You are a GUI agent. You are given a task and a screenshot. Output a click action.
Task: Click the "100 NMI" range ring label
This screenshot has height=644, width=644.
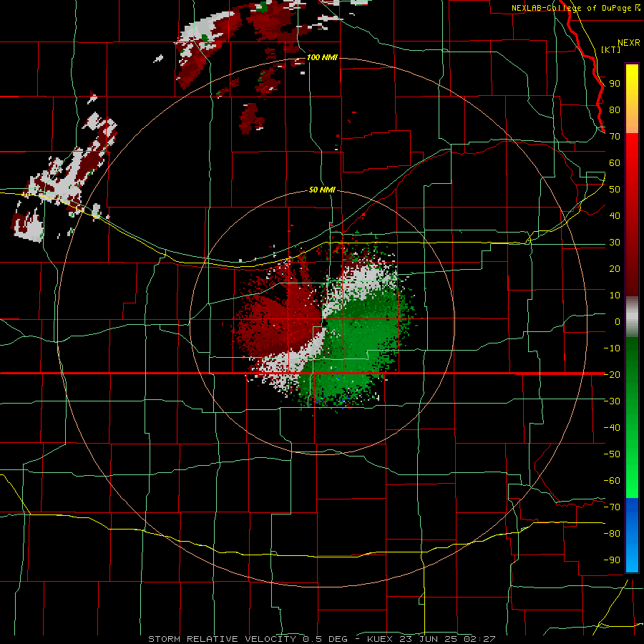tap(322, 57)
